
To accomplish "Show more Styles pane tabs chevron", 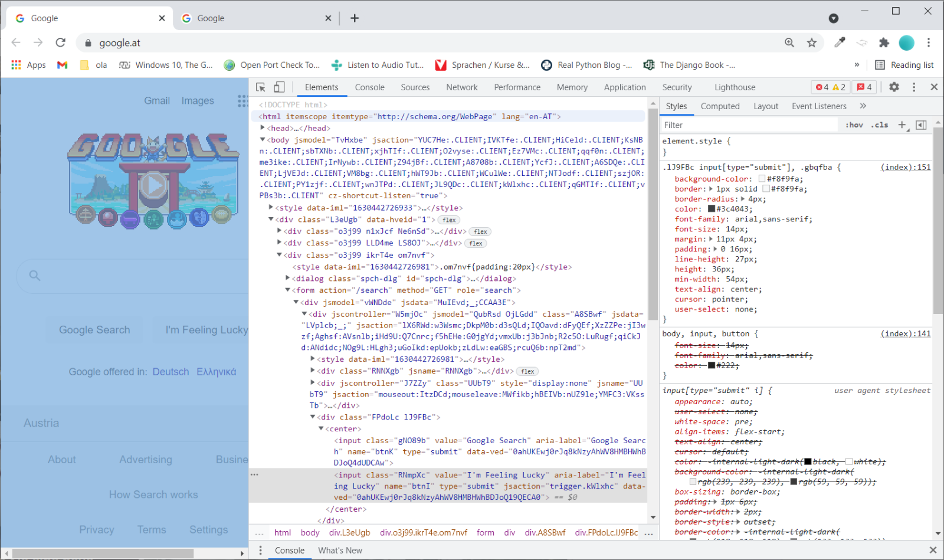I will point(863,106).
